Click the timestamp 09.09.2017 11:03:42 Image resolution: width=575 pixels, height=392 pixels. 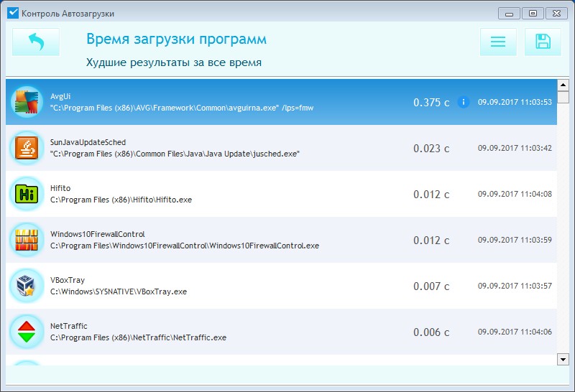515,148
